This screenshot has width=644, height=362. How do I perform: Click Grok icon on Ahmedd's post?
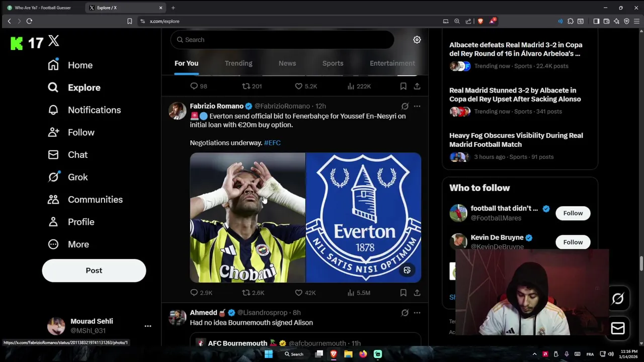coord(405,313)
